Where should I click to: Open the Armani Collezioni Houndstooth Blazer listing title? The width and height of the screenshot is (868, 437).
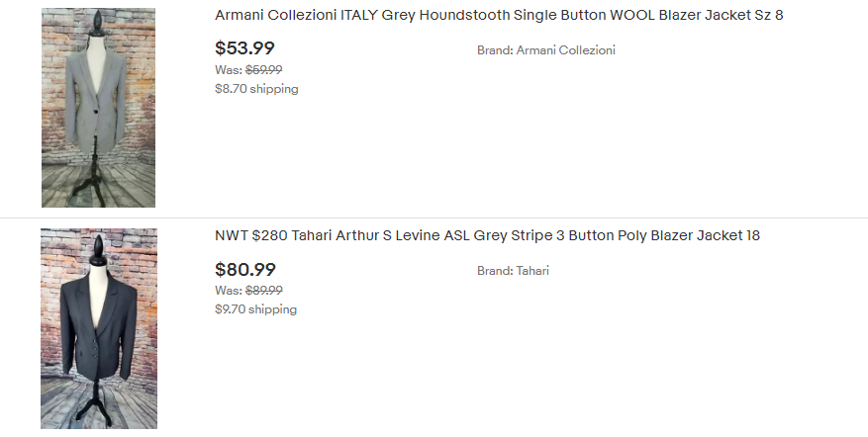(x=499, y=15)
